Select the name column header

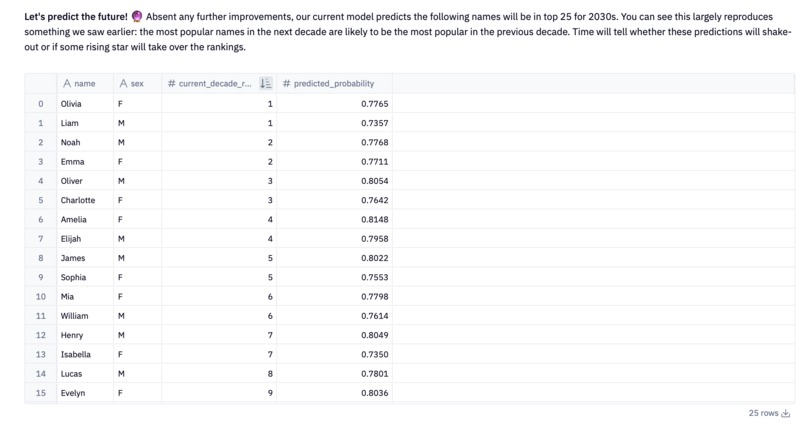tap(85, 83)
